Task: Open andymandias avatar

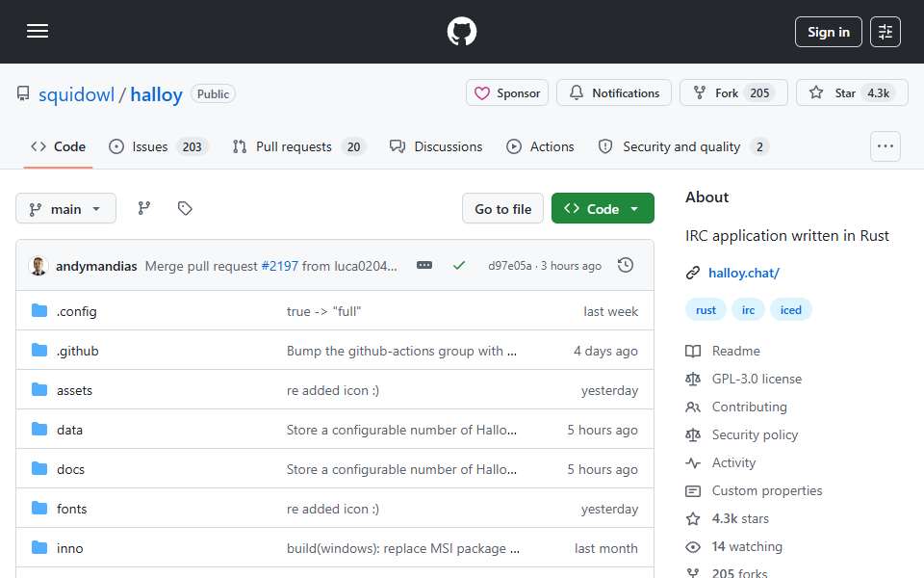Action: (x=38, y=266)
